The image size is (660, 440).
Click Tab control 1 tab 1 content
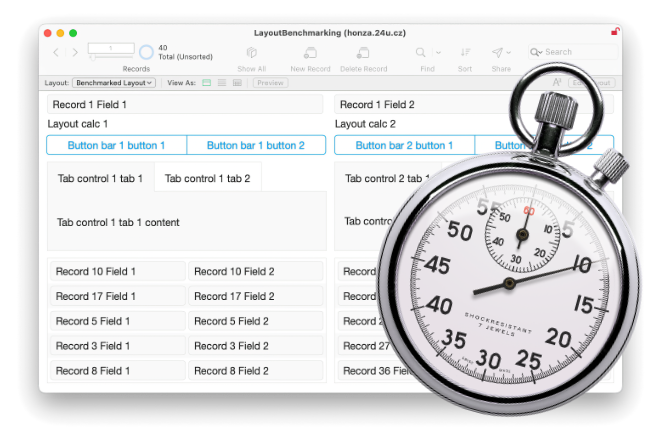point(118,222)
